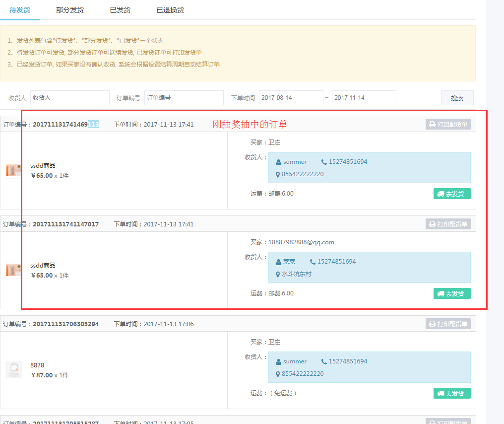Print packing slip for order 201711131741147017
The height and width of the screenshot is (424, 504).
448,224
